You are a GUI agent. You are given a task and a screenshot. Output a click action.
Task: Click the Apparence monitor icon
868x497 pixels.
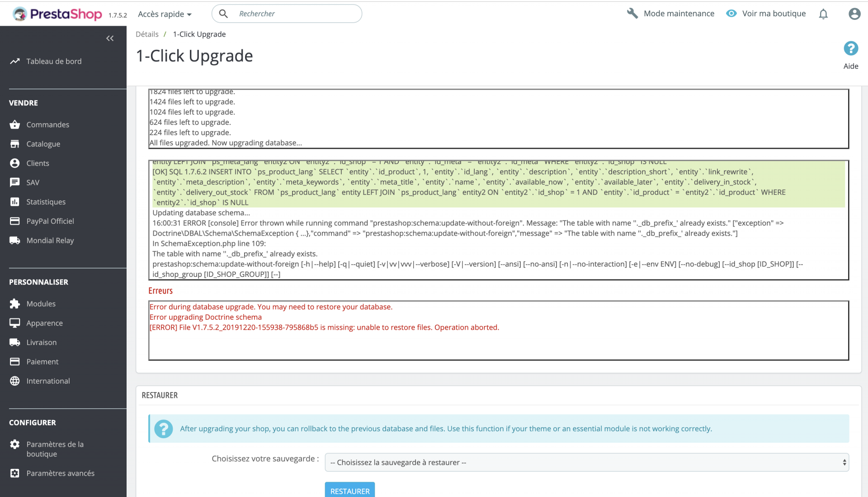click(15, 323)
